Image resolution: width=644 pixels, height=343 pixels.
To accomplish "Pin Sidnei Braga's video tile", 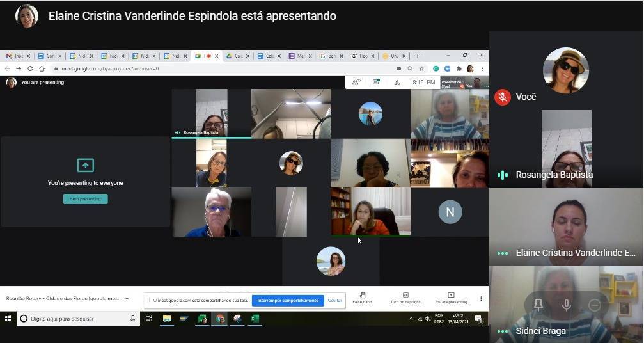I will (x=538, y=305).
